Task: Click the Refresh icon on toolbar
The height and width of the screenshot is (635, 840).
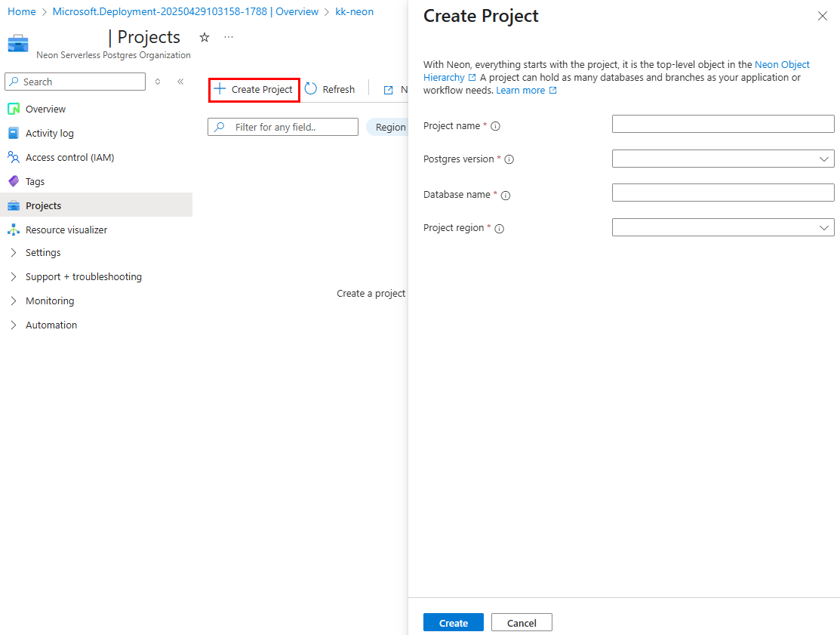Action: tap(311, 88)
